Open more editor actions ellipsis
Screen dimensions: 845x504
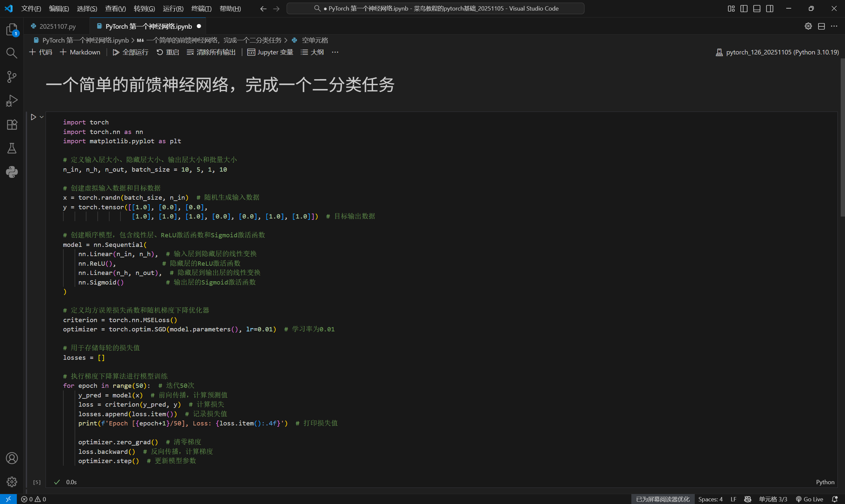point(834,26)
